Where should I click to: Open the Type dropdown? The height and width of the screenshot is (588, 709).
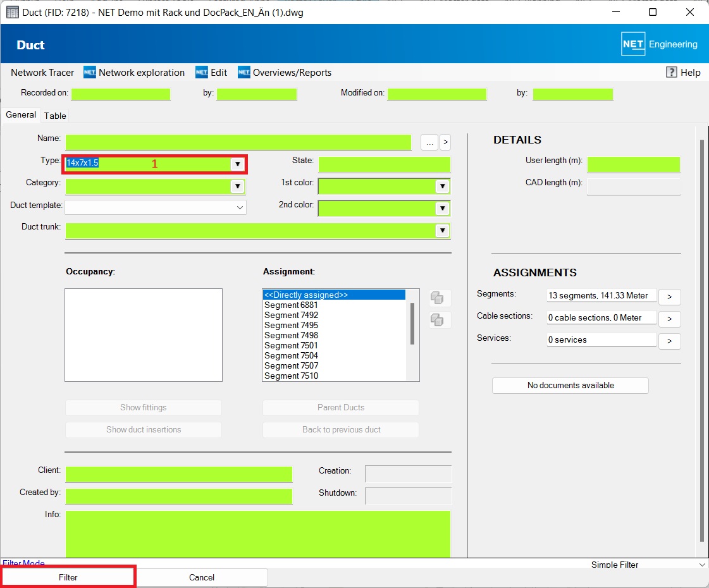(237, 164)
